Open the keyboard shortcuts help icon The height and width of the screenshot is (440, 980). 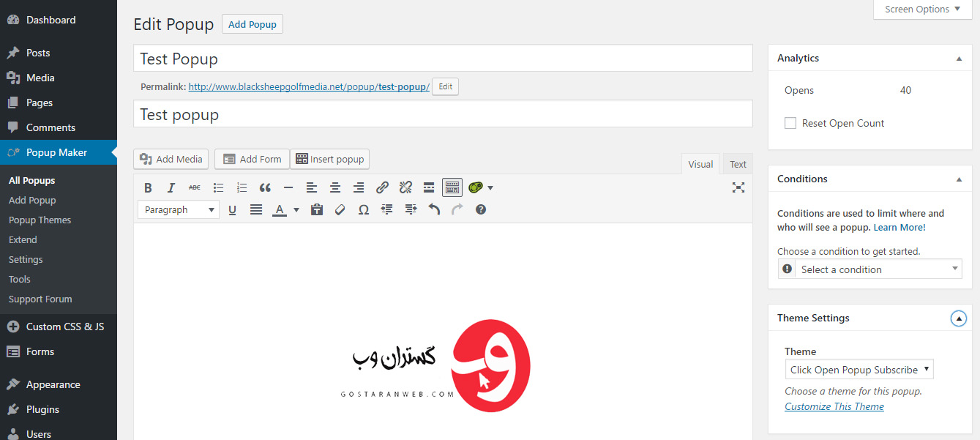(x=481, y=209)
